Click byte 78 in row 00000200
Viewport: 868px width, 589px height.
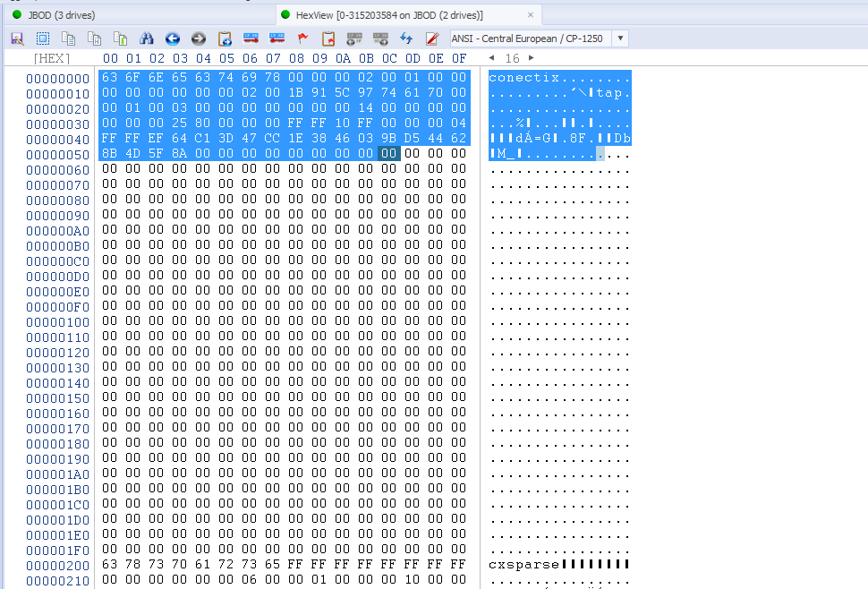(x=132, y=564)
